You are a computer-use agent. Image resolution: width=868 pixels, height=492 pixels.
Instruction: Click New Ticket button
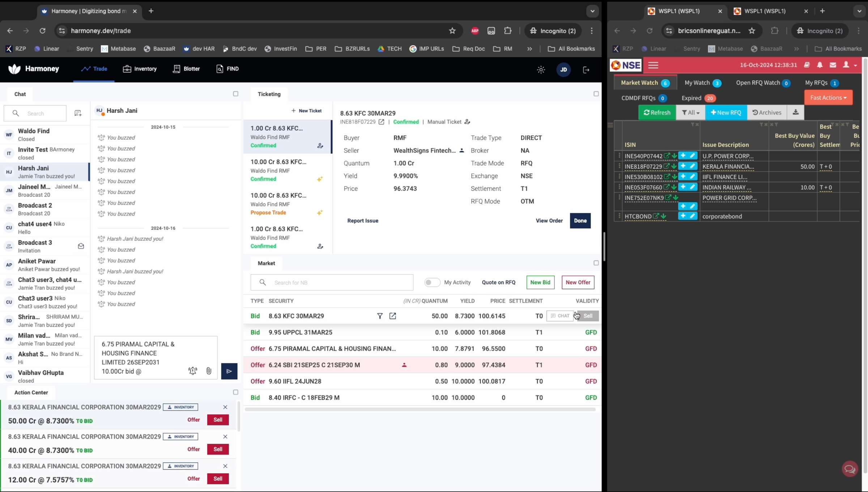click(x=306, y=111)
